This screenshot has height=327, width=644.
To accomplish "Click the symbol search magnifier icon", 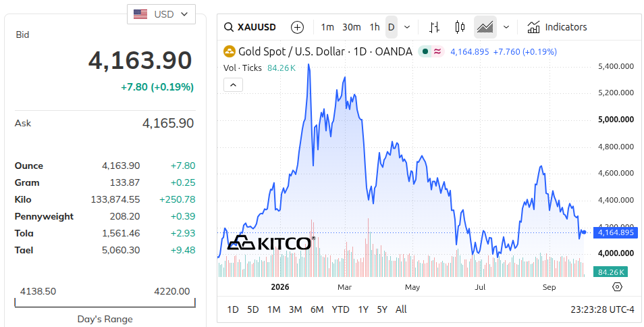I will click(x=228, y=28).
